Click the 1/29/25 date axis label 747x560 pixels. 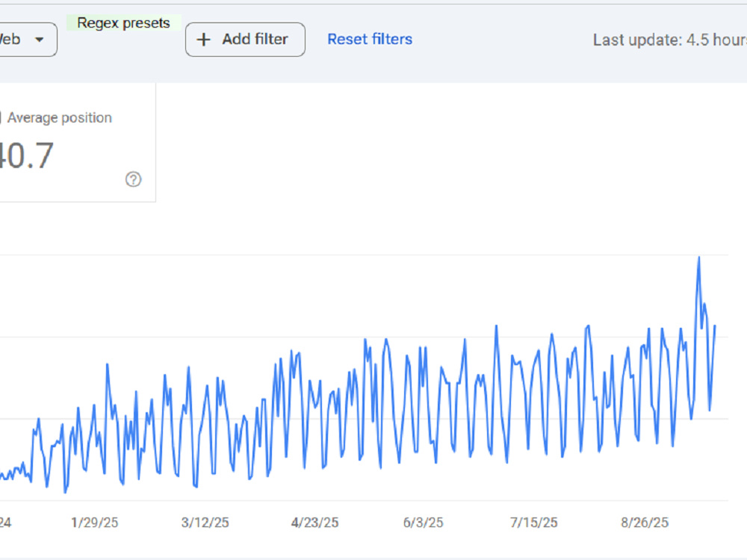click(94, 523)
